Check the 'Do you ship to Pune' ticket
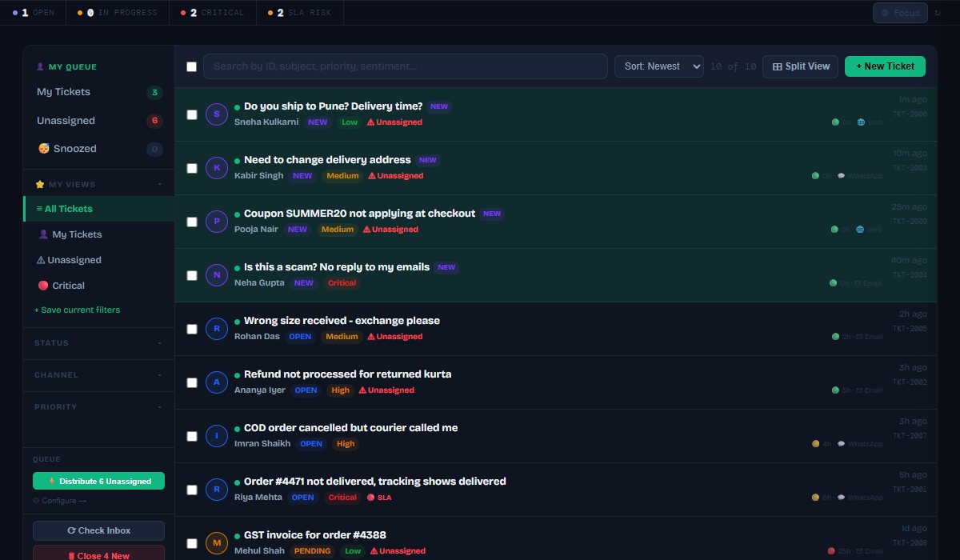The image size is (960, 560). [192, 114]
